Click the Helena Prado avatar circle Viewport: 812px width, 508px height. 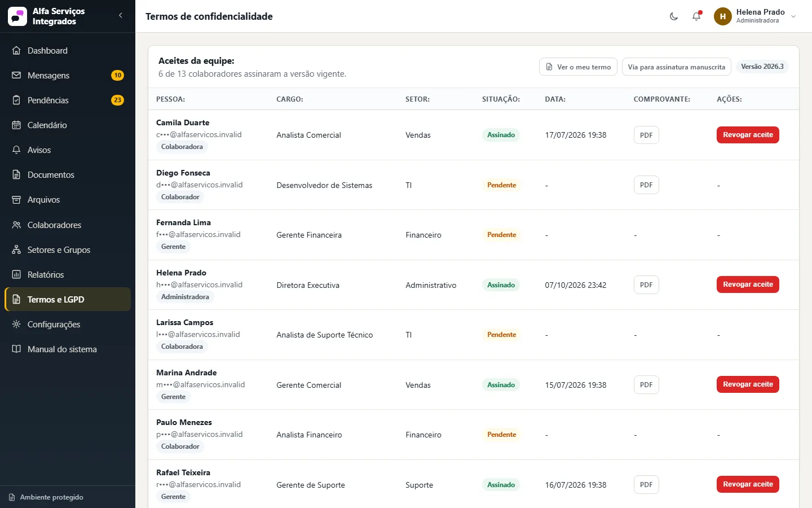(723, 16)
